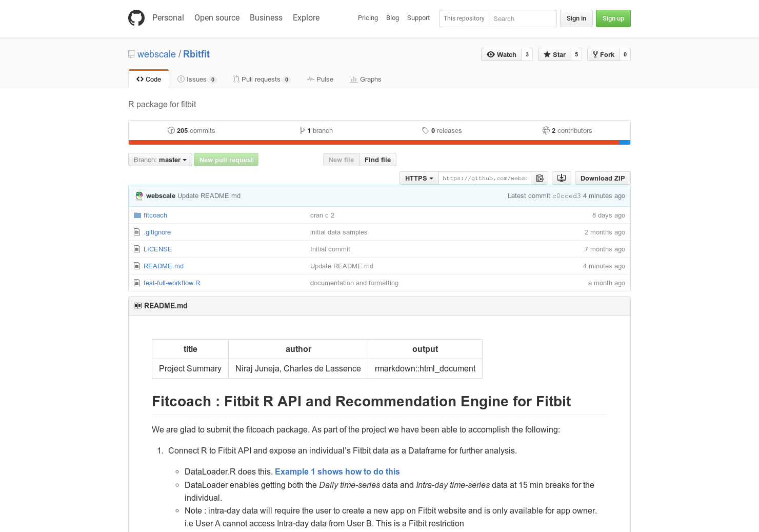759x532 pixels.
Task: Select the Pulse activity icon
Action: pos(310,79)
